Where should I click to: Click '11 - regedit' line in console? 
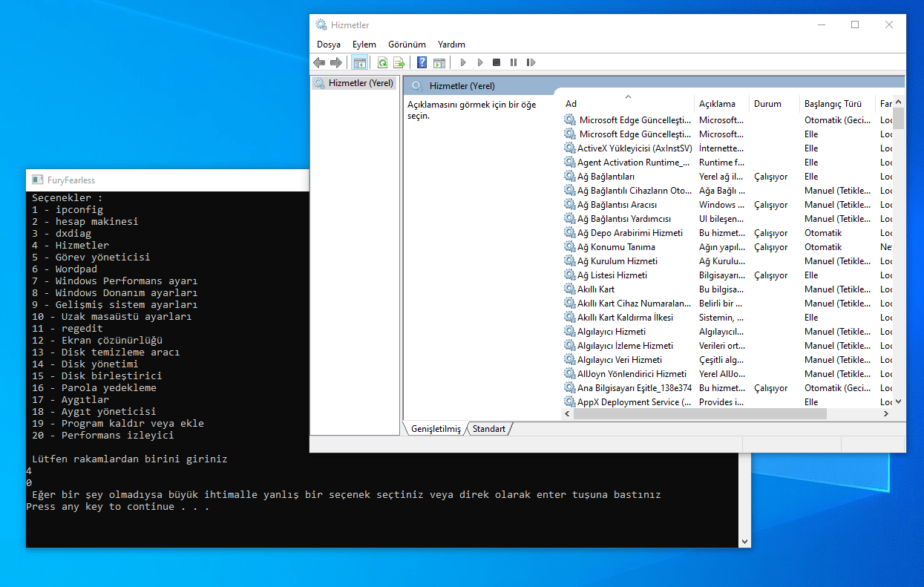[x=68, y=328]
